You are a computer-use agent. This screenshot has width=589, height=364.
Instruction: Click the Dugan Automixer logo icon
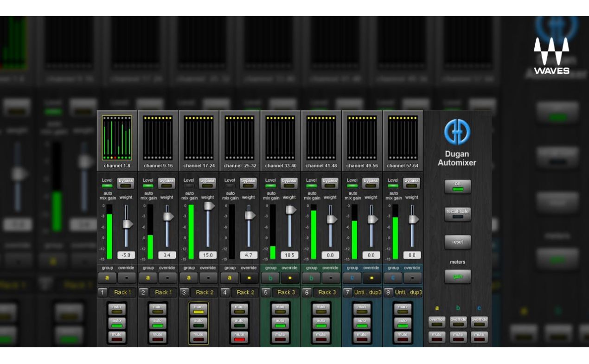(x=457, y=132)
